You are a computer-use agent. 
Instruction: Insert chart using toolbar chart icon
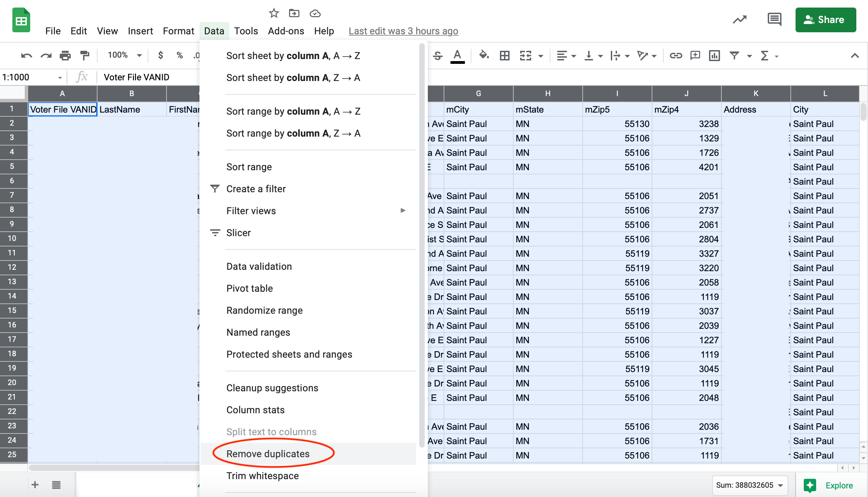(715, 56)
